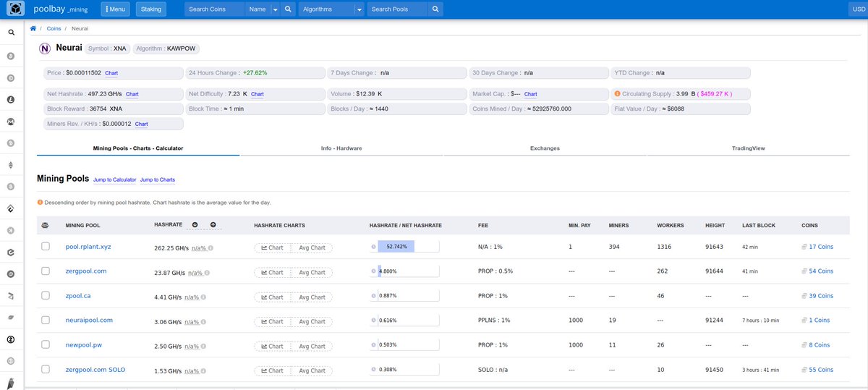The width and height of the screenshot is (868, 390).
Task: Open the Staking page button
Action: click(x=151, y=9)
